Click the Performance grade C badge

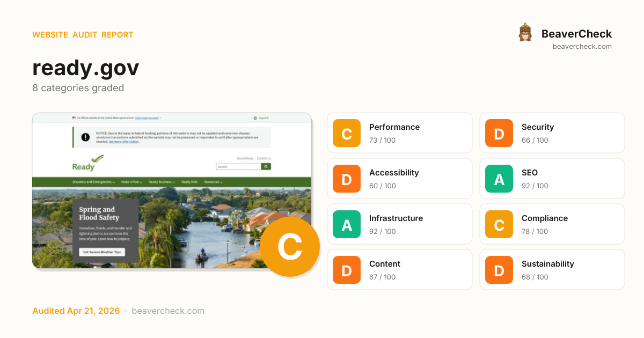[347, 133]
